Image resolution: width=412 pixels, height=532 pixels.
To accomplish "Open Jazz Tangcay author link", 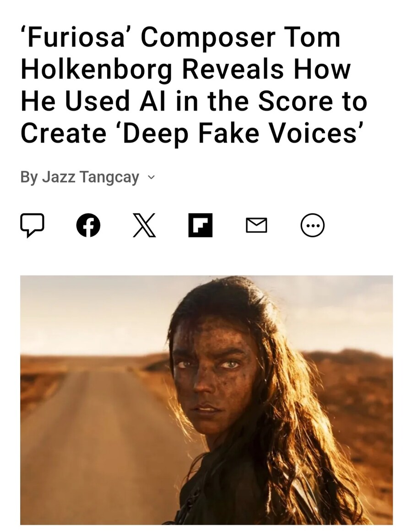I will pyautogui.click(x=90, y=177).
